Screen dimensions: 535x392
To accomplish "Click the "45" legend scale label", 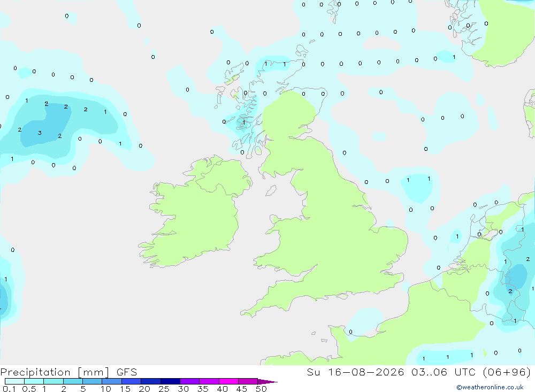I will point(242,389).
